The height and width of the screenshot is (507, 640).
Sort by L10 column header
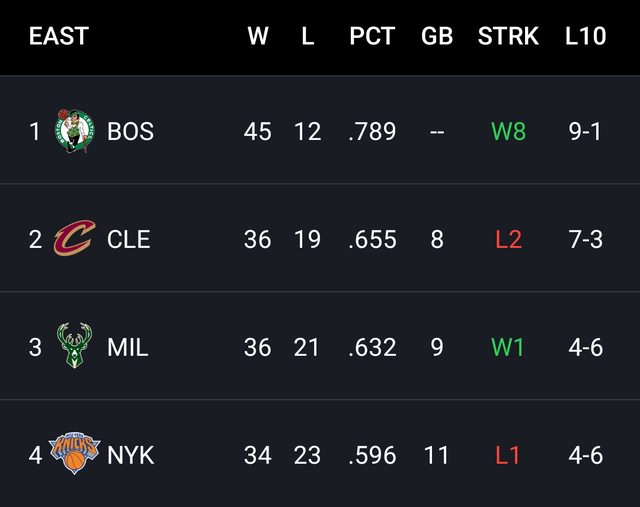[585, 37]
